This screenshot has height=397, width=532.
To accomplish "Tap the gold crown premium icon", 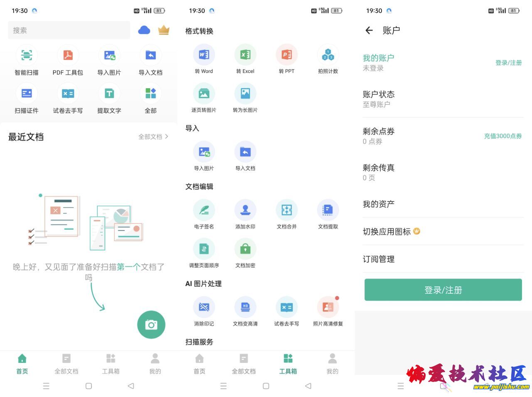I will click(164, 30).
